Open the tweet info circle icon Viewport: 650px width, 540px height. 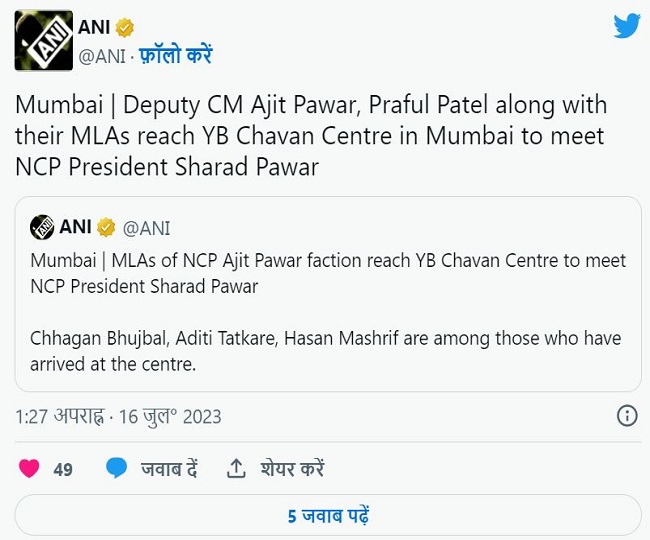(626, 415)
